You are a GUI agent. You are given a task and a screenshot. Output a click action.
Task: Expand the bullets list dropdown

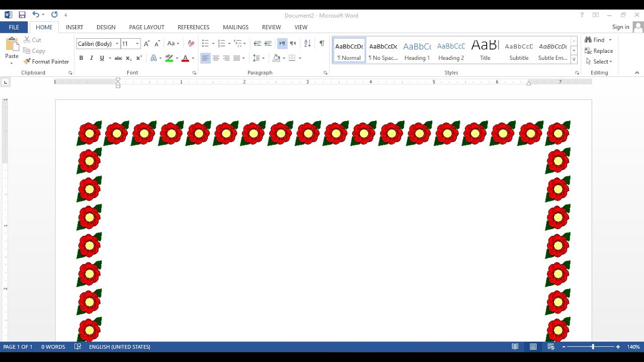point(213,44)
